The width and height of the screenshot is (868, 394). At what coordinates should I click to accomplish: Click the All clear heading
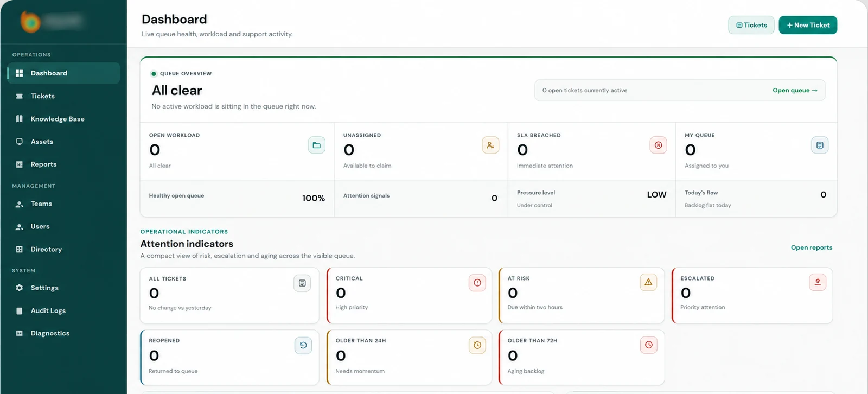tap(177, 90)
